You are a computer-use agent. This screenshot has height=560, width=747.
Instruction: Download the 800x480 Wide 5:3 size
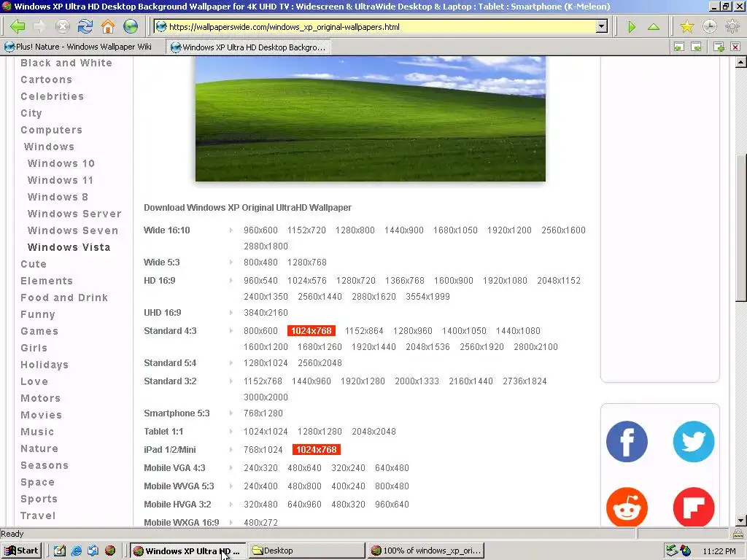(x=260, y=262)
